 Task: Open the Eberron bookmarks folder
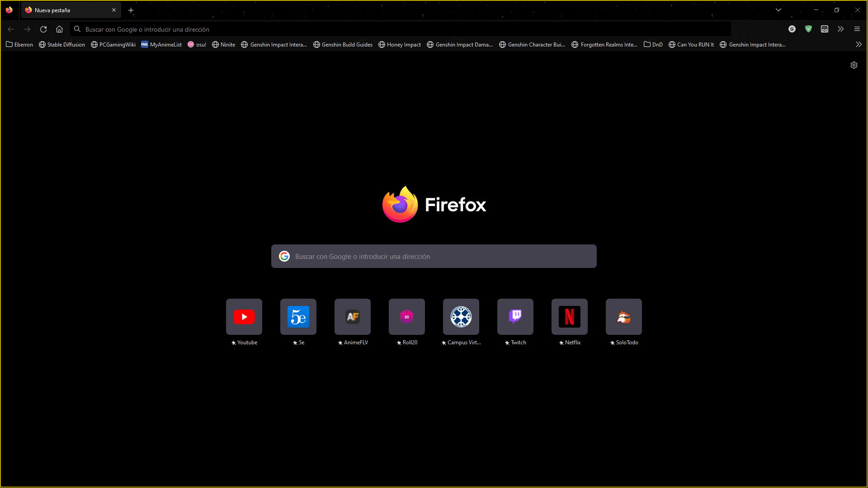19,45
